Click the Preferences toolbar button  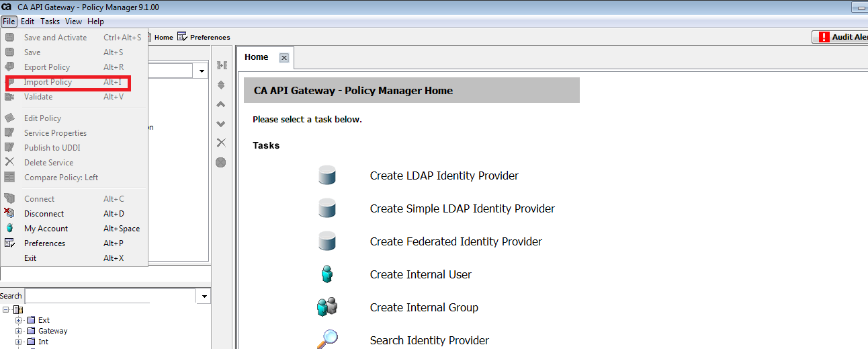click(x=204, y=37)
